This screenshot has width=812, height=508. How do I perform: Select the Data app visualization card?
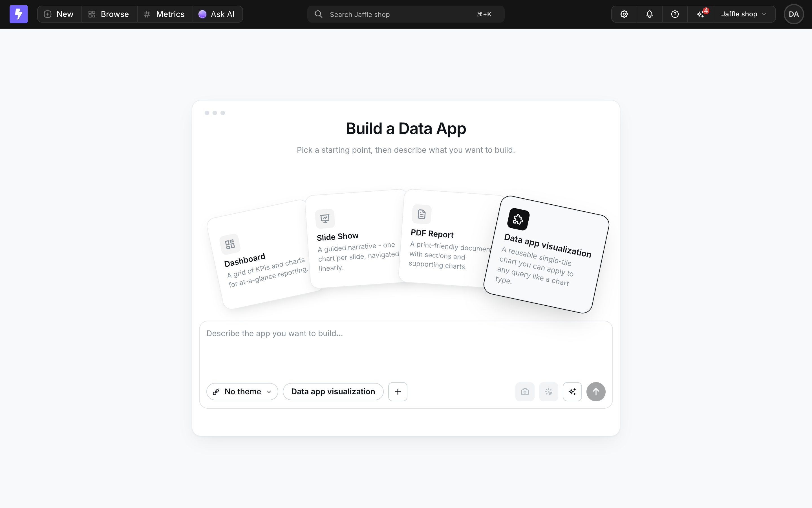[546, 254]
